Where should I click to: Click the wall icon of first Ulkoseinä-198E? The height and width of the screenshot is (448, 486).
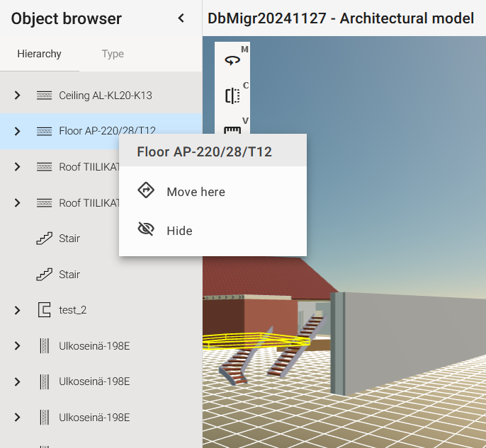(x=44, y=345)
